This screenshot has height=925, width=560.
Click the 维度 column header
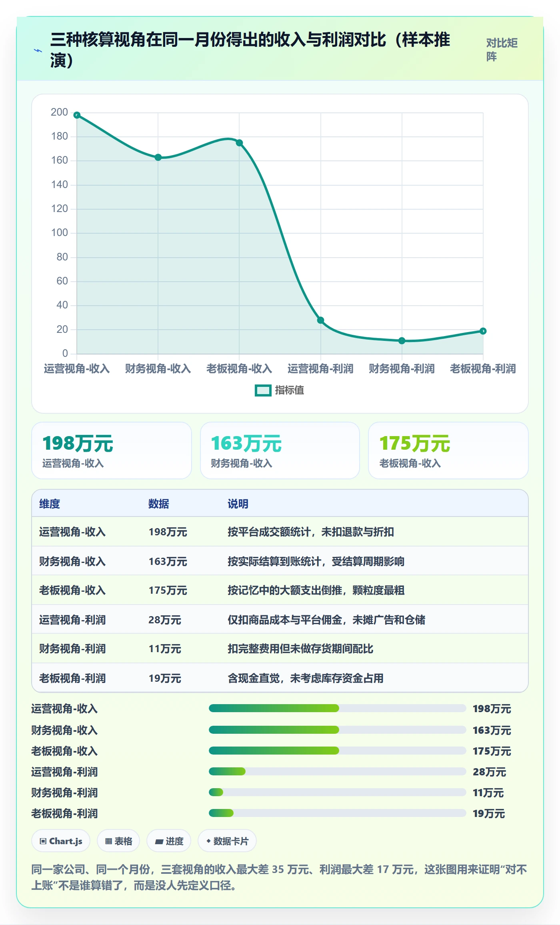pos(50,504)
